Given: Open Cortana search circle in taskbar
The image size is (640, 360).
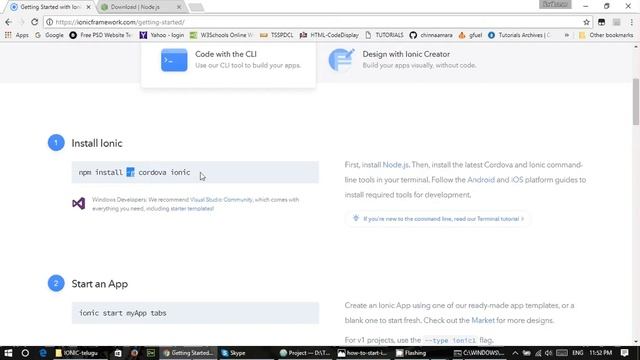Looking at the screenshot, I should click(25, 353).
